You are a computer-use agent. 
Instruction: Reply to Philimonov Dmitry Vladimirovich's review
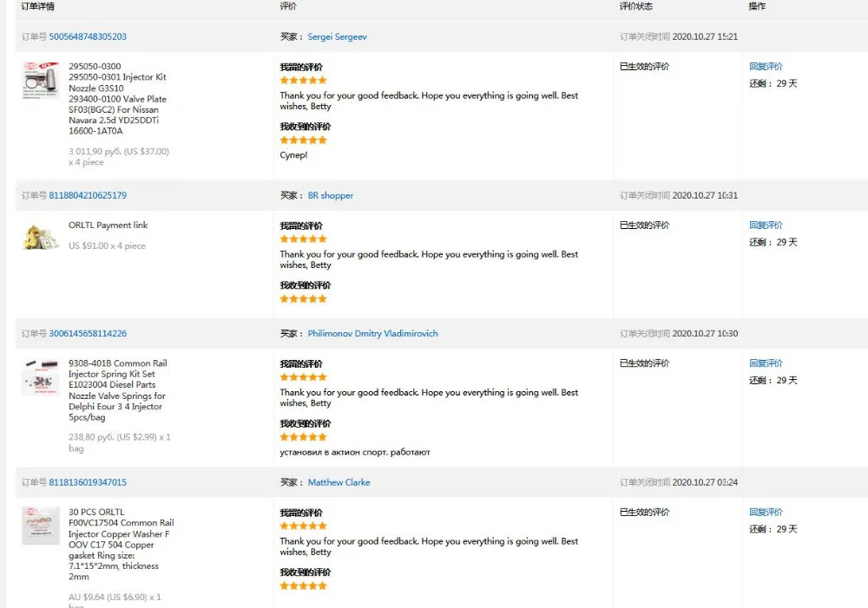click(x=766, y=363)
